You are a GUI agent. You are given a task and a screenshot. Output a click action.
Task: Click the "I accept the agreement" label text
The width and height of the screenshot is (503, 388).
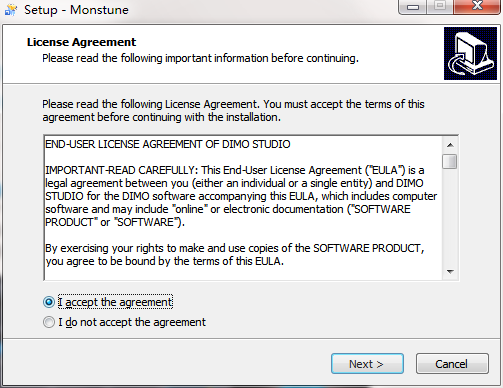click(x=115, y=302)
